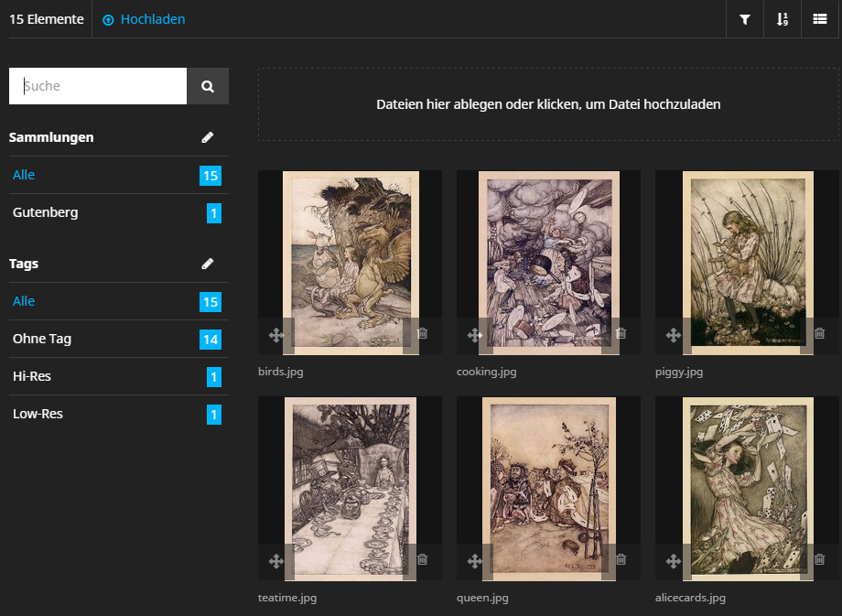Image resolution: width=842 pixels, height=616 pixels.
Task: Click move handle on cooking.jpg
Action: (475, 336)
